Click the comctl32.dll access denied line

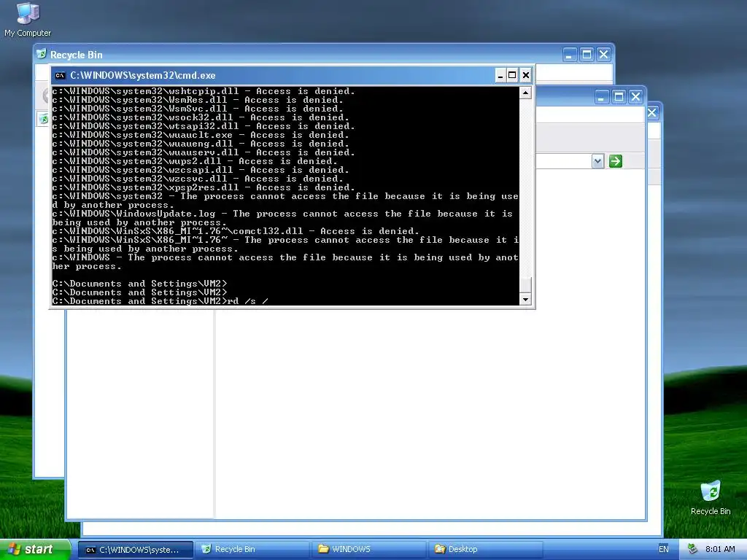236,231
